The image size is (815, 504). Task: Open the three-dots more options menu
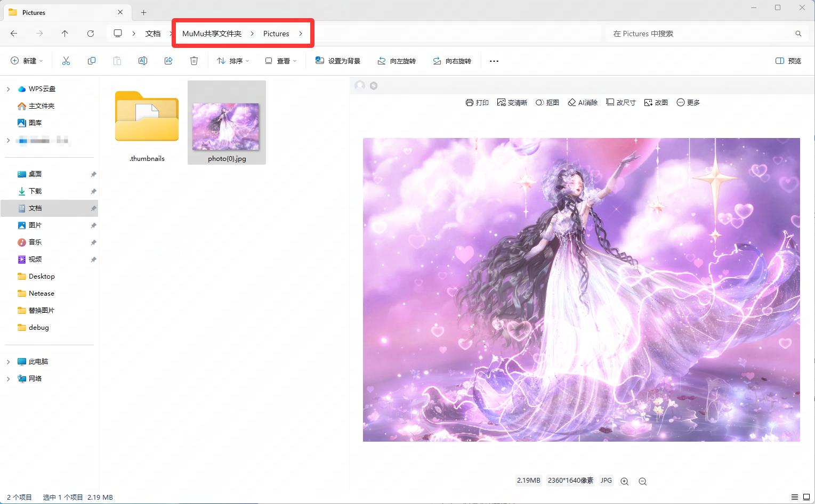pyautogui.click(x=494, y=61)
